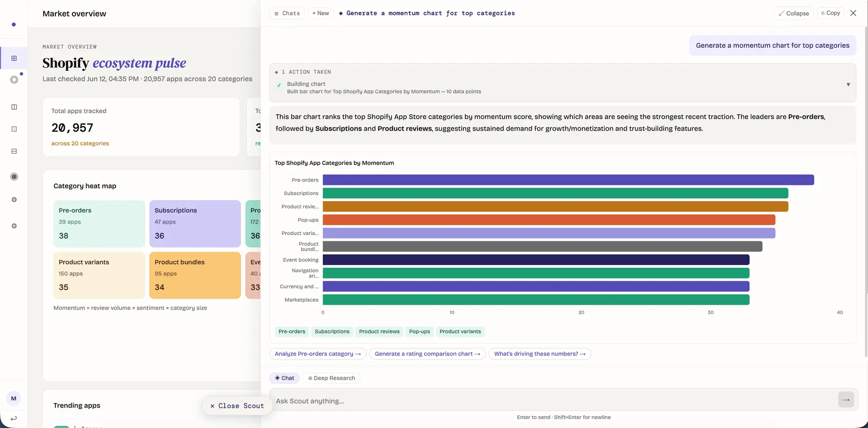Switch to Deep Research mode

[331, 378]
